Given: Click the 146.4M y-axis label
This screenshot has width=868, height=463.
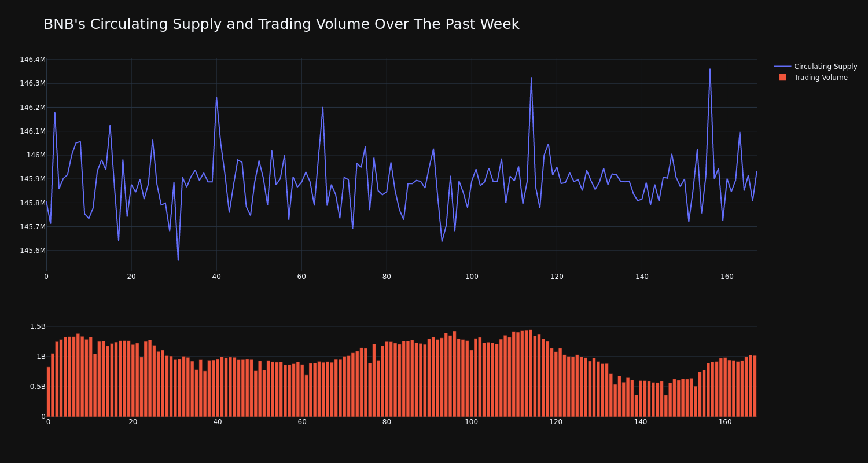Looking at the screenshot, I should [32, 60].
